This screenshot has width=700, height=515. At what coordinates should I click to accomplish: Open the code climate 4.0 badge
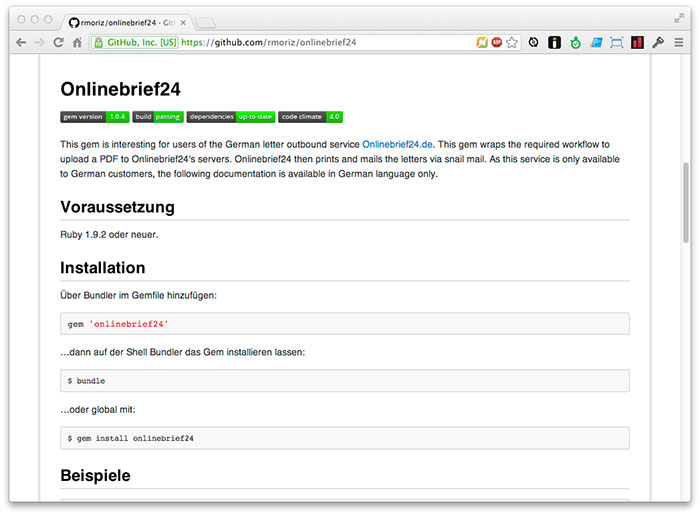click(x=311, y=117)
